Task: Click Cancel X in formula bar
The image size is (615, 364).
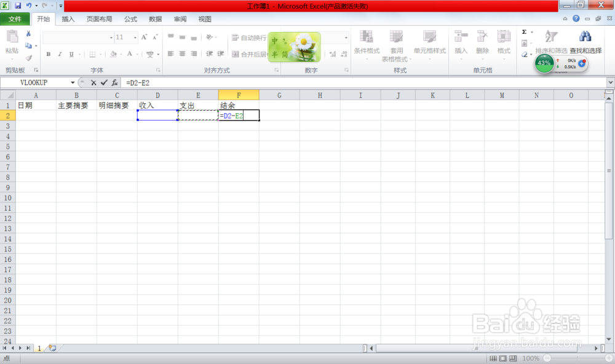Action: pyautogui.click(x=93, y=82)
